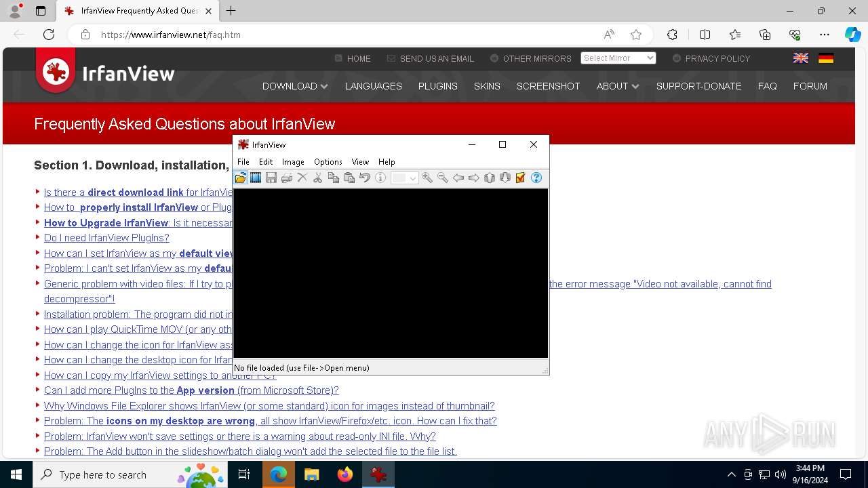
Task: Open the Windows File Explorer thumbnail question
Action: point(269,406)
